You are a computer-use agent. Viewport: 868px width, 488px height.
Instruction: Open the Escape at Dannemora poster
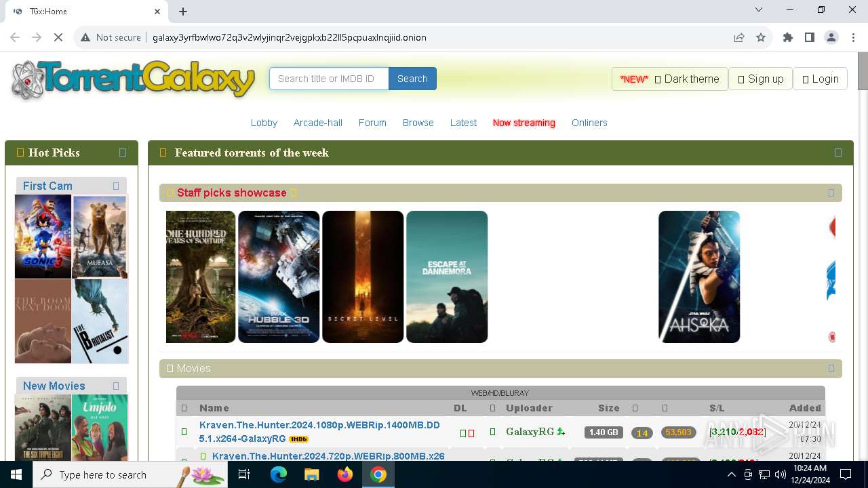tap(447, 277)
